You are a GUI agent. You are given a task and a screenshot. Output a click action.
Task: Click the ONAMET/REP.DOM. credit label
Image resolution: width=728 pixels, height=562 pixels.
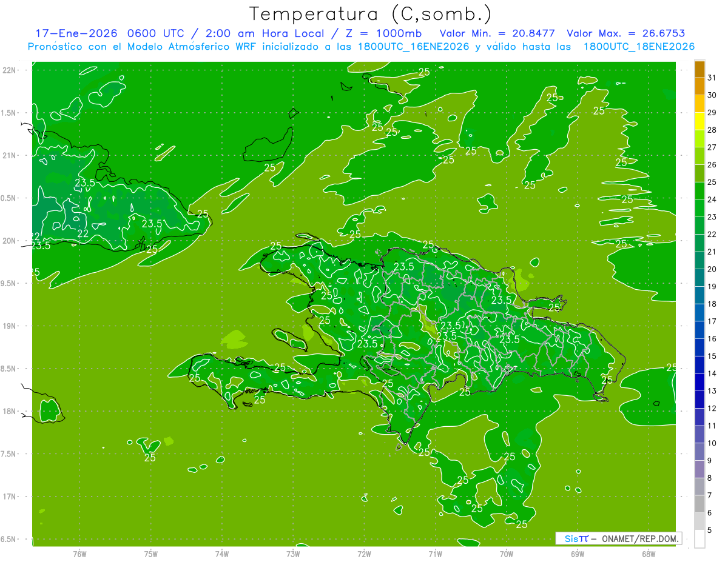(640, 538)
